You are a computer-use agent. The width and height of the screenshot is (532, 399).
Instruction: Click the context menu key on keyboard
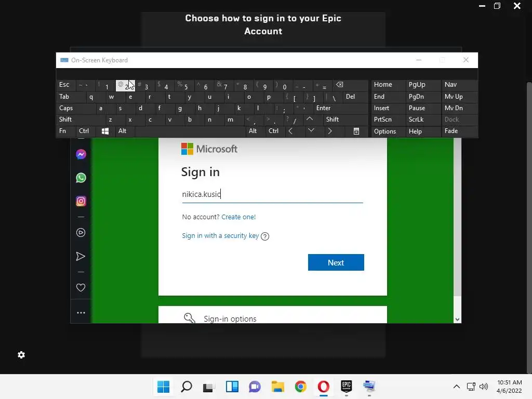tap(356, 131)
